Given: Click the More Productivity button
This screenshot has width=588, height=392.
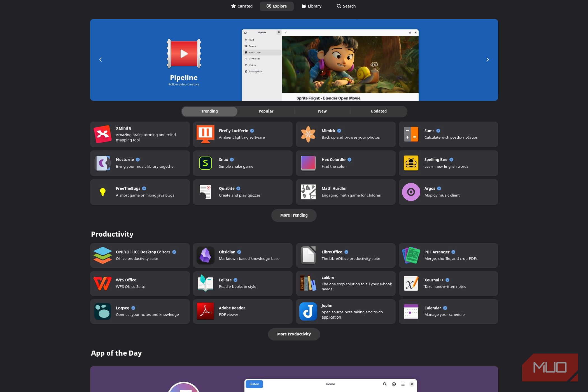Looking at the screenshot, I should point(294,334).
